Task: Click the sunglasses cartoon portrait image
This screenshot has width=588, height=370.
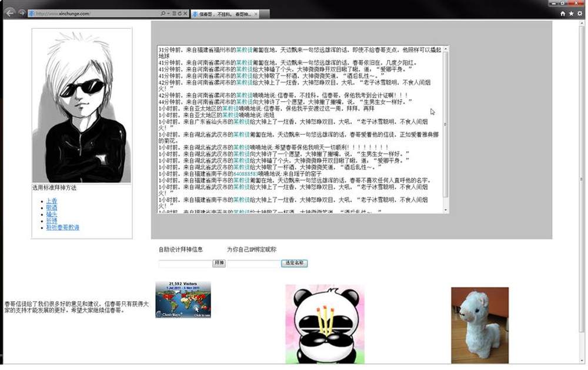Action: (82, 106)
